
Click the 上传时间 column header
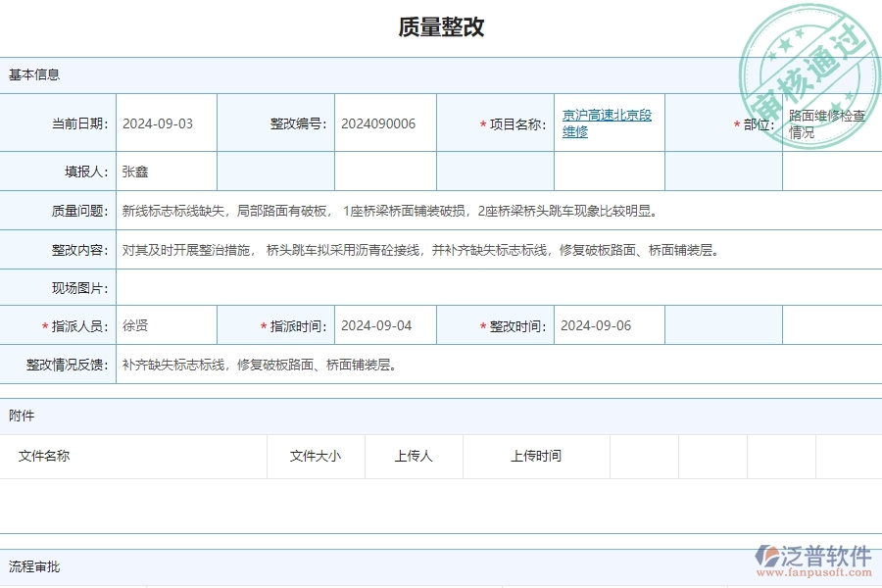[x=533, y=456]
